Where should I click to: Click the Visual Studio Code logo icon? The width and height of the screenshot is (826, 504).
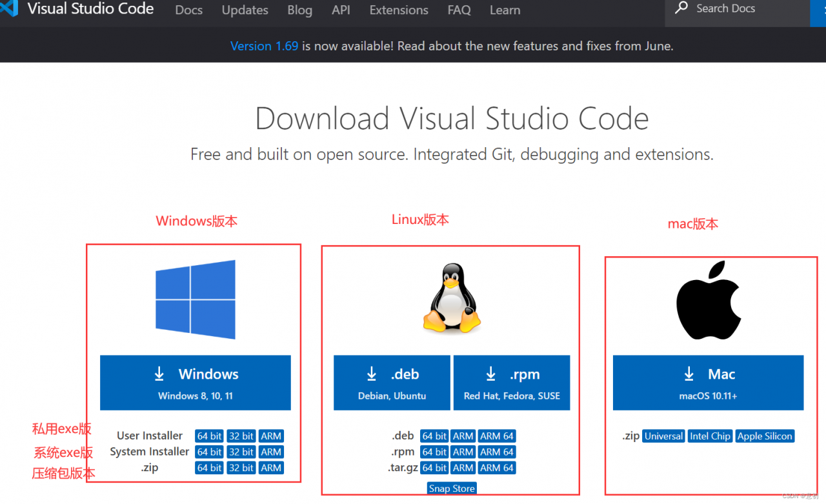point(8,8)
